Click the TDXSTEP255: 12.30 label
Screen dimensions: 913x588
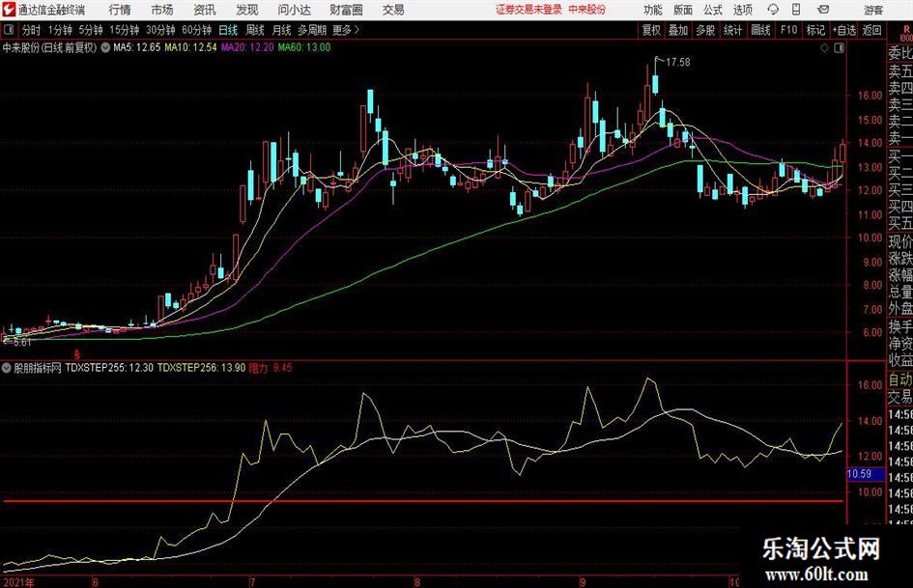coord(109,368)
